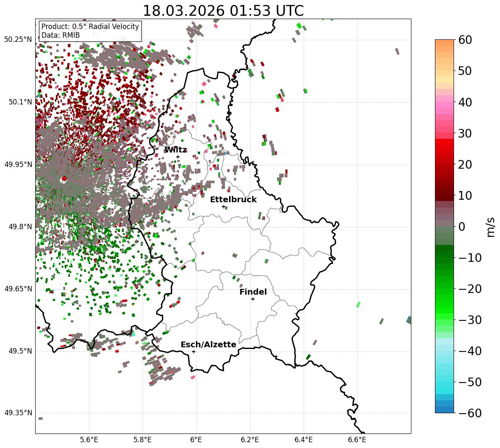Click the 'Findel' label
The height and width of the screenshot is (448, 500).
tap(253, 292)
